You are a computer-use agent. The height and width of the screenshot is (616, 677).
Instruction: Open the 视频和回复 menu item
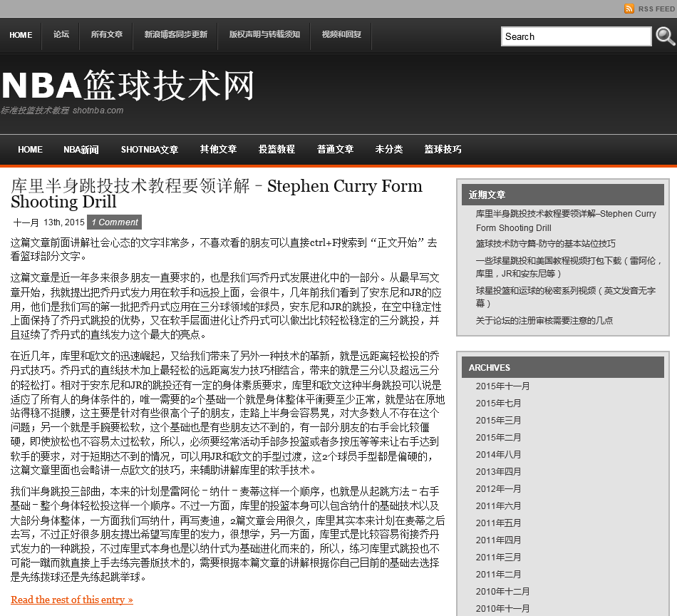341,34
